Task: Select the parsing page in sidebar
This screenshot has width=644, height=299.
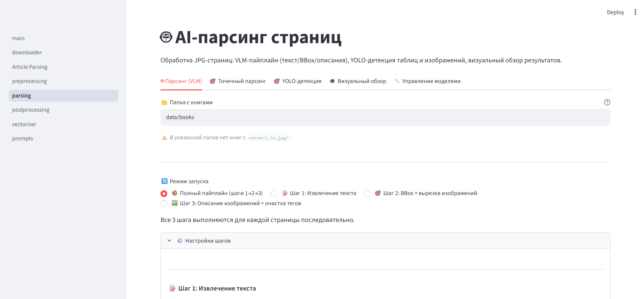Action: tap(64, 96)
